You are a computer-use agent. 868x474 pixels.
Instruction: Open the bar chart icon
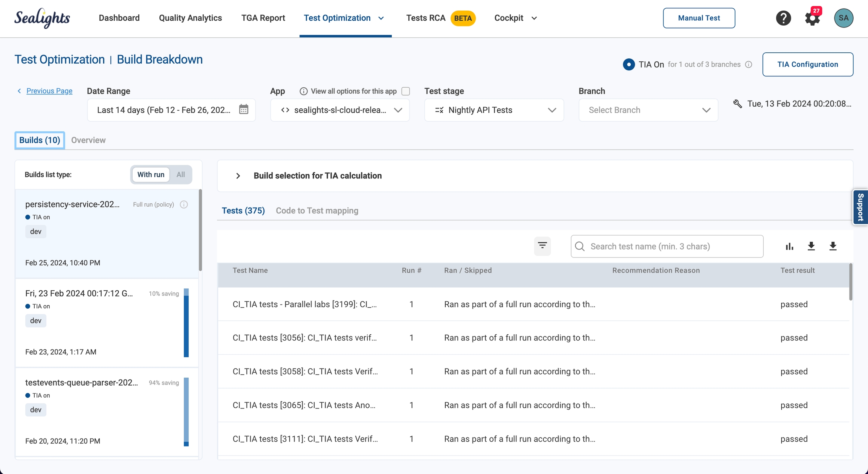point(789,246)
